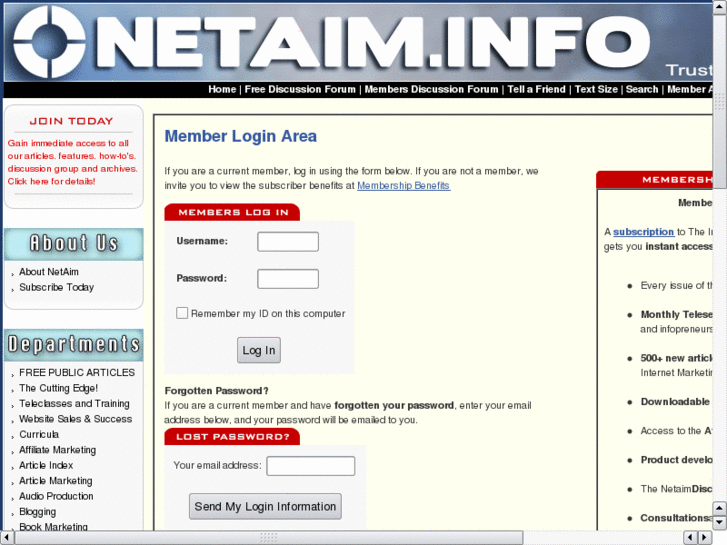727x545 pixels.
Task: Open the Affiliate Marketing department link
Action: click(x=57, y=450)
